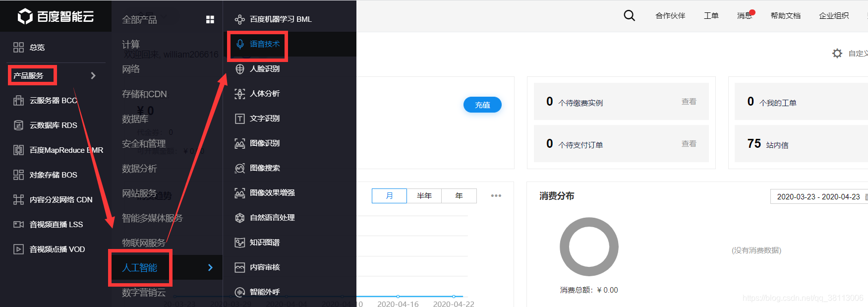Click the 人体分析 icon
Viewport: 868px width, 307px height.
click(240, 94)
